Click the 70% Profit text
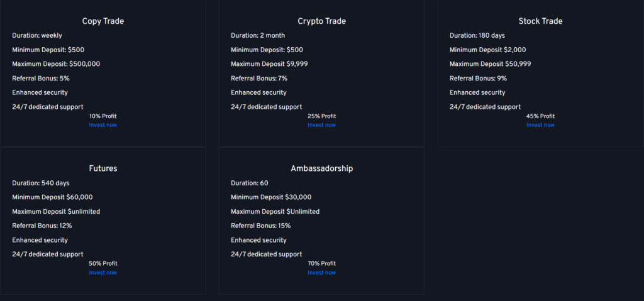The width and height of the screenshot is (644, 301). click(321, 264)
